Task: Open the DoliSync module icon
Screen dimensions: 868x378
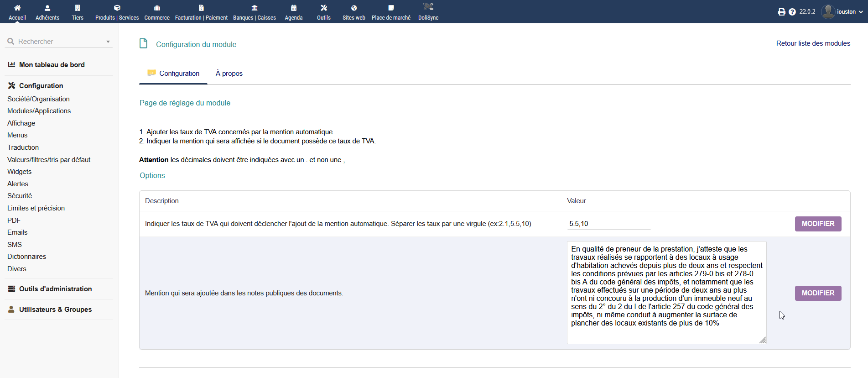Action: point(428,7)
